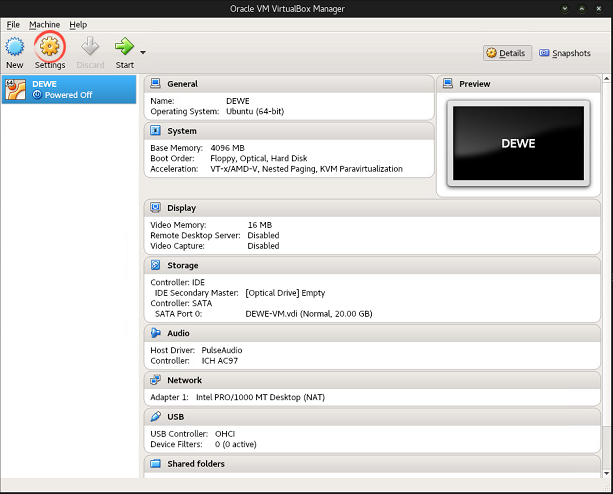Viewport: 613px width, 494px height.
Task: Click the details scrollbar down arrow
Action: click(x=606, y=473)
